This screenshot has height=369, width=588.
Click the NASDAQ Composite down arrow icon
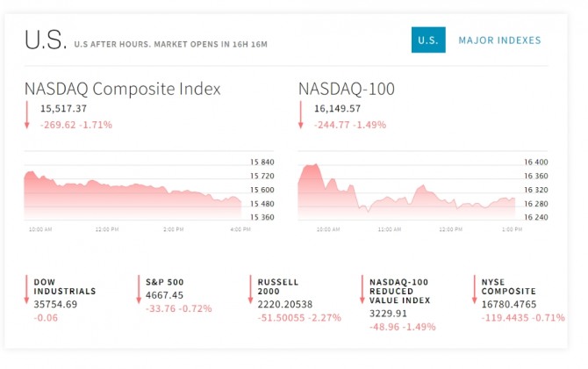pyautogui.click(x=27, y=116)
